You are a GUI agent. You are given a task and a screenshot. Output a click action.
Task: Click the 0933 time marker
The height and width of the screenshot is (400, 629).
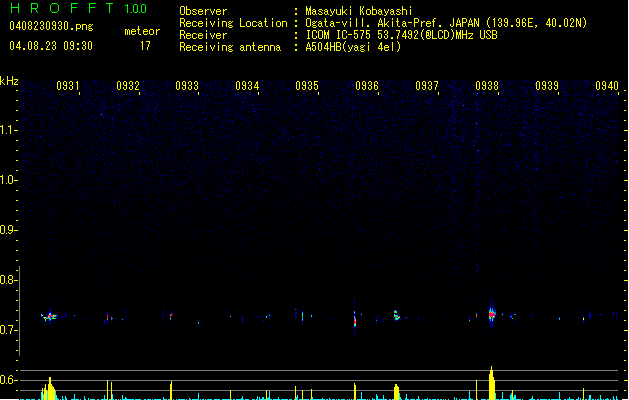point(187,86)
